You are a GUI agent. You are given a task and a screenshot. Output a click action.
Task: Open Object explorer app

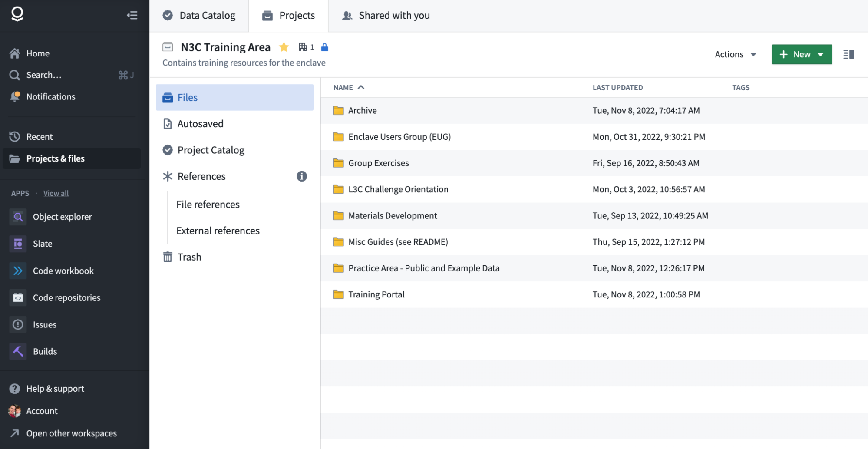tap(62, 217)
